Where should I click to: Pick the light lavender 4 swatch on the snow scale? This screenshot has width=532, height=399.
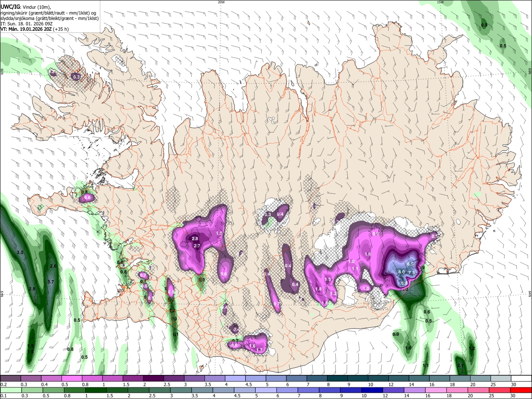pyautogui.click(x=234, y=379)
